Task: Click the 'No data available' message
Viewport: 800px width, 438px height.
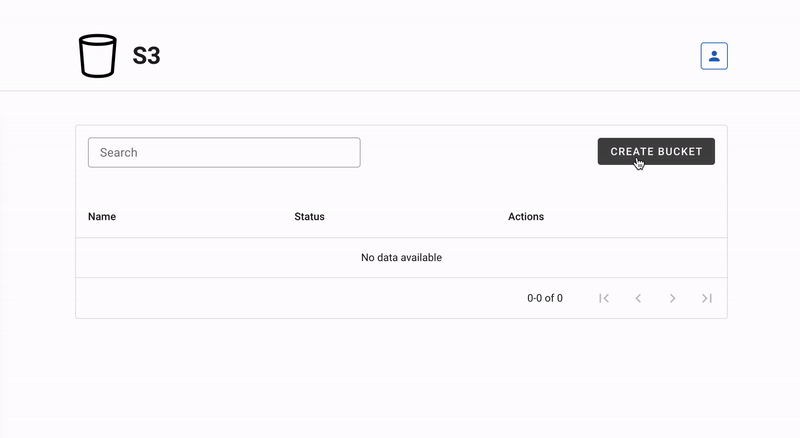Action: [x=402, y=257]
